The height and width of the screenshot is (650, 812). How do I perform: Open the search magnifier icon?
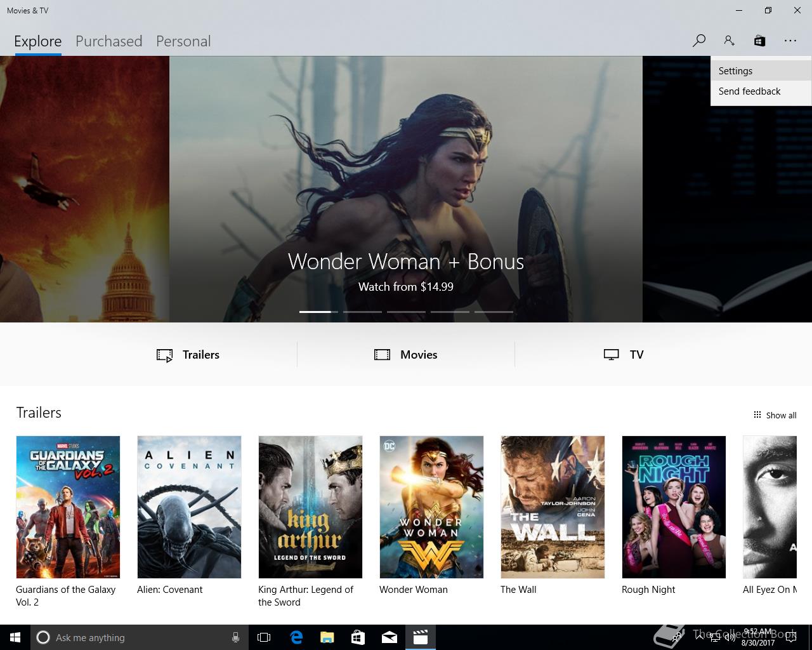coord(698,41)
